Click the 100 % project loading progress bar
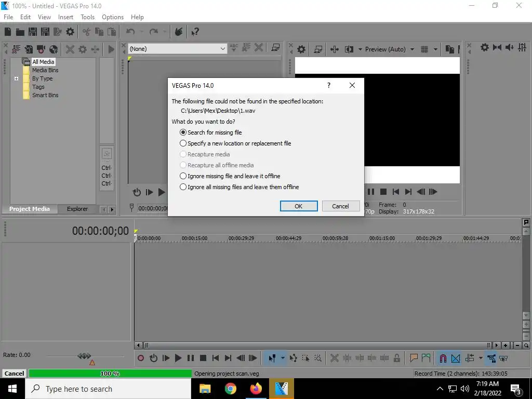The height and width of the screenshot is (399, 532). (110, 373)
